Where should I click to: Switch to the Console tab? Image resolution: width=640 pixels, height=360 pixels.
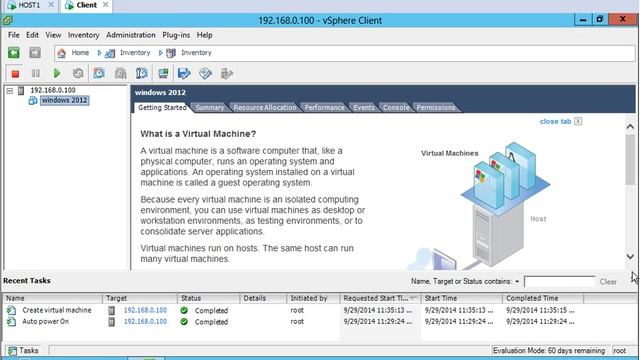[396, 107]
